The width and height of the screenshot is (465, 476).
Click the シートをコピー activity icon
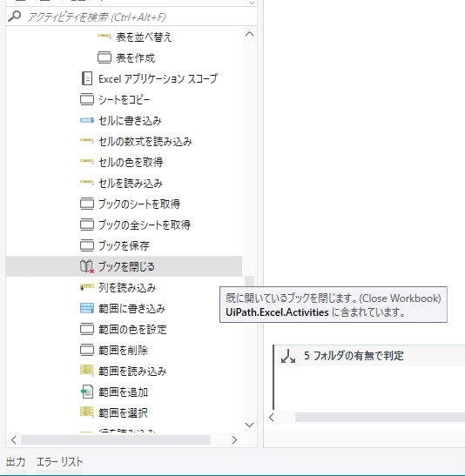(87, 99)
